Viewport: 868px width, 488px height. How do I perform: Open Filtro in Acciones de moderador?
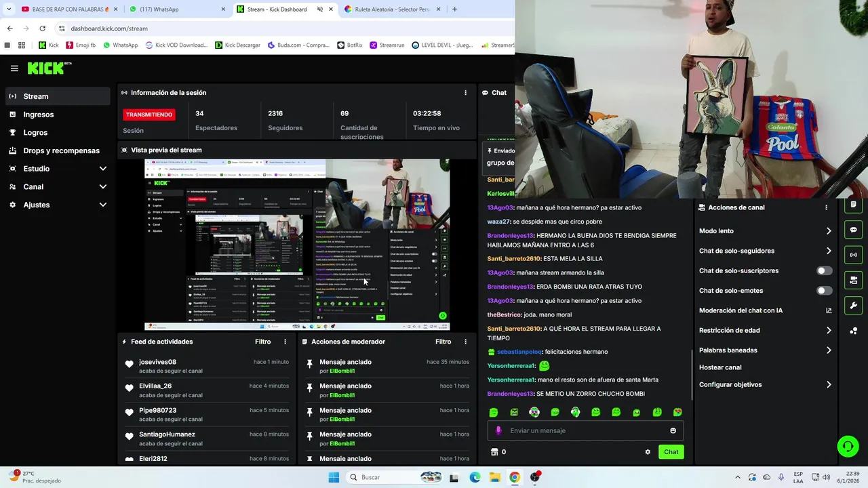(x=443, y=342)
